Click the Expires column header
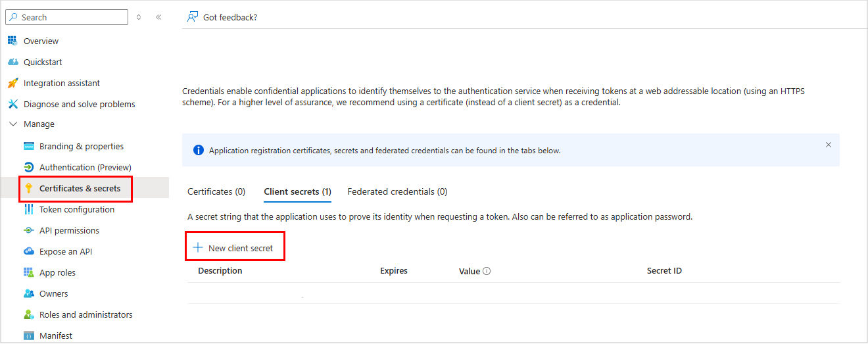868x344 pixels. pyautogui.click(x=394, y=271)
